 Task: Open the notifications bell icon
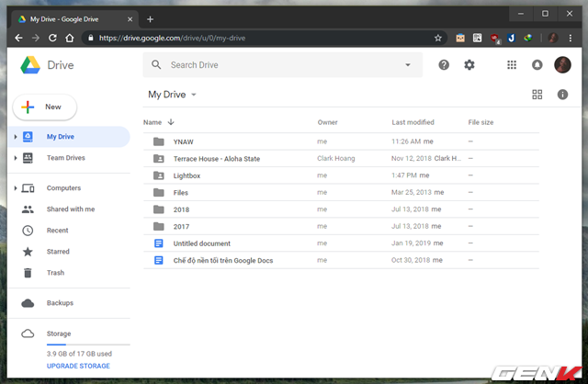[537, 65]
